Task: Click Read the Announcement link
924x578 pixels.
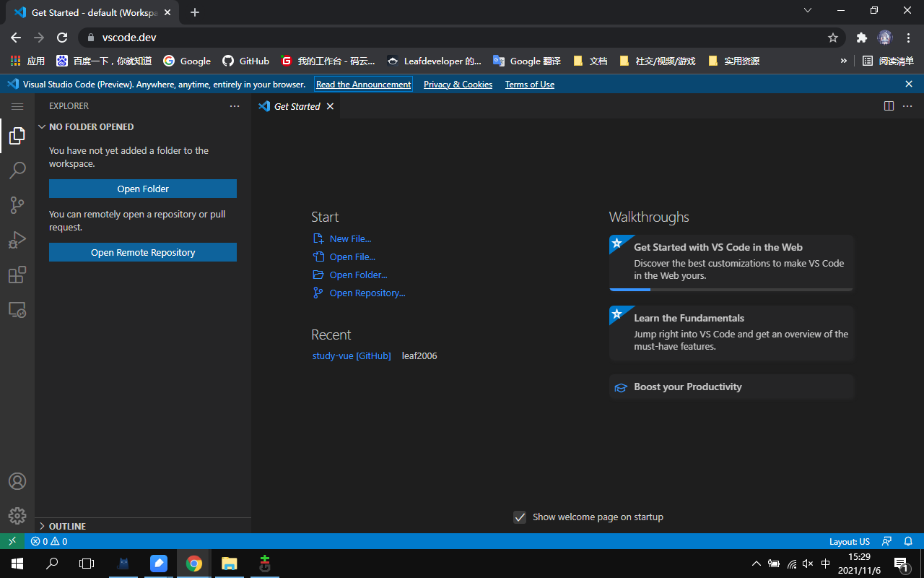Action: (x=363, y=85)
